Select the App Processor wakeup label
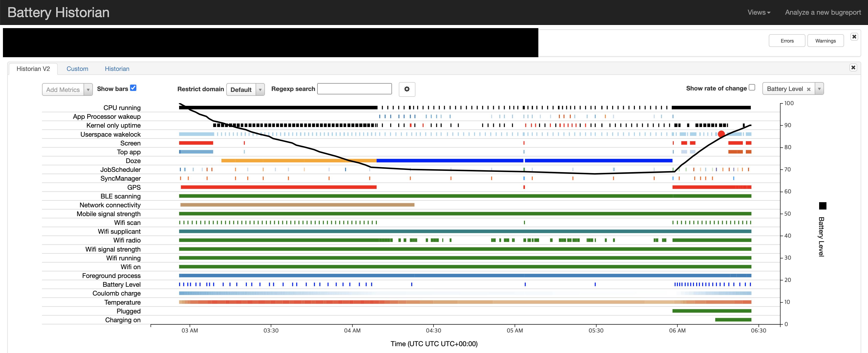 pos(107,117)
